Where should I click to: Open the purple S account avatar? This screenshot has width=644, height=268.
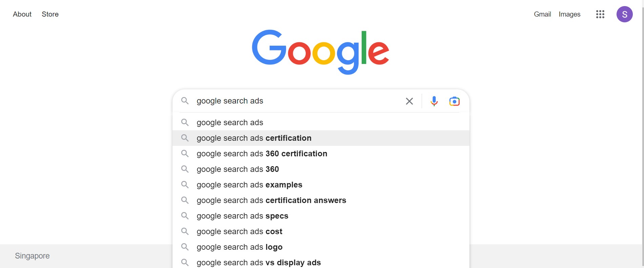625,14
